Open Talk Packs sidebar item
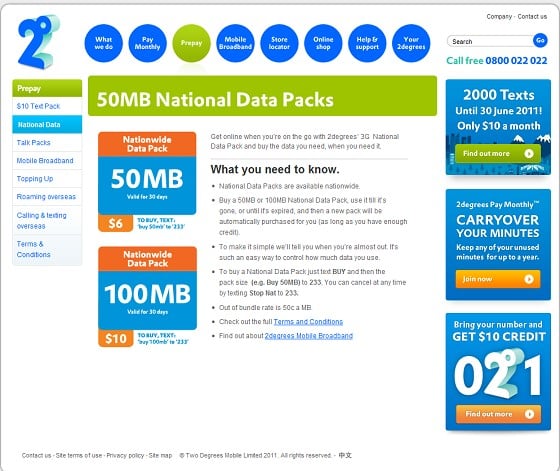The height and width of the screenshot is (471, 560). coord(34,142)
